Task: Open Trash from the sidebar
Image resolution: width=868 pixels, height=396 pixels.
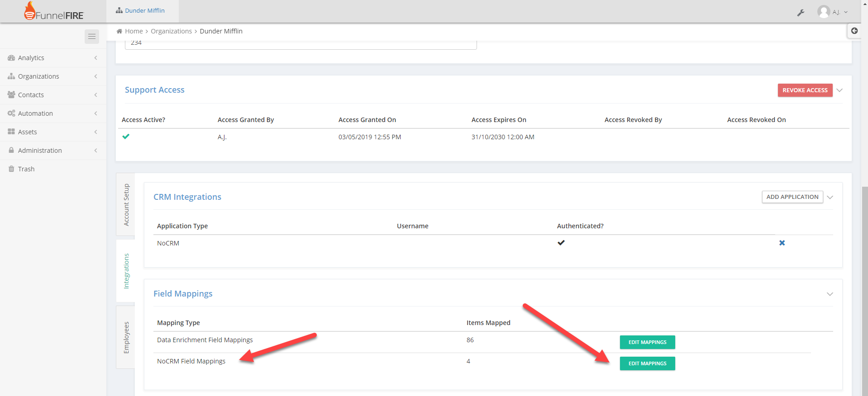Action: pyautogui.click(x=26, y=169)
